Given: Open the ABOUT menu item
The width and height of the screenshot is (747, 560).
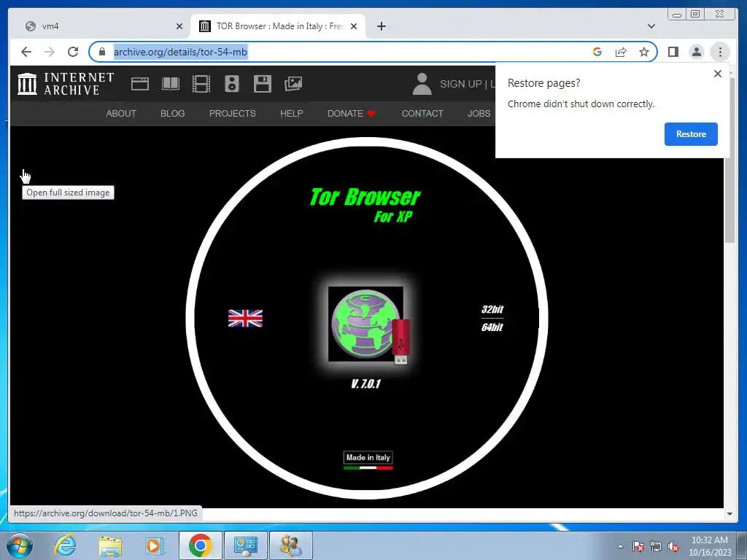Looking at the screenshot, I should point(121,113).
